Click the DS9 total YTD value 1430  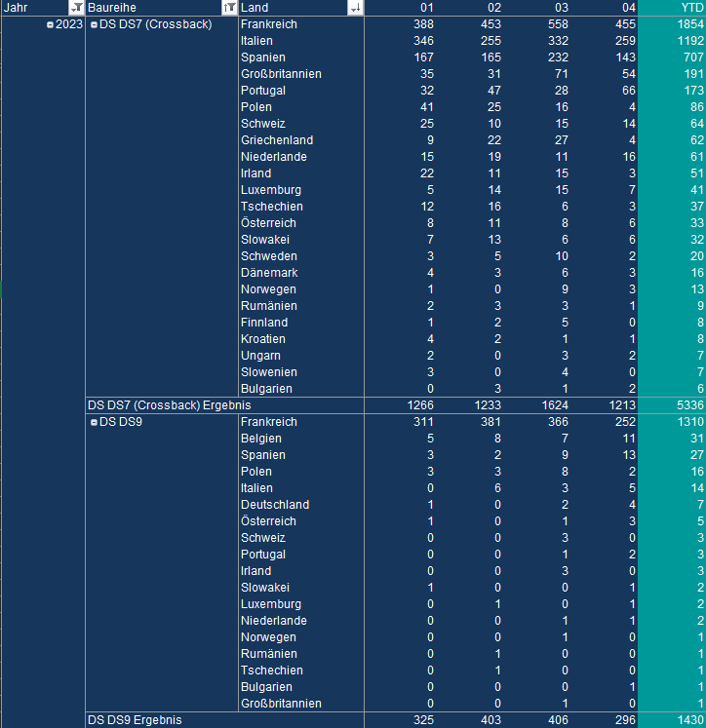point(690,720)
